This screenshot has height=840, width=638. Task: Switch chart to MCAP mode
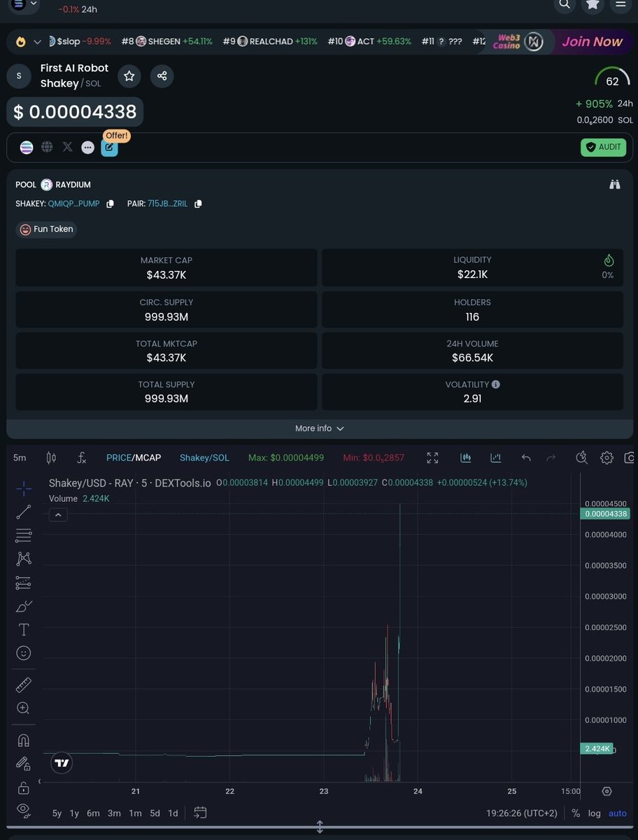pos(149,457)
